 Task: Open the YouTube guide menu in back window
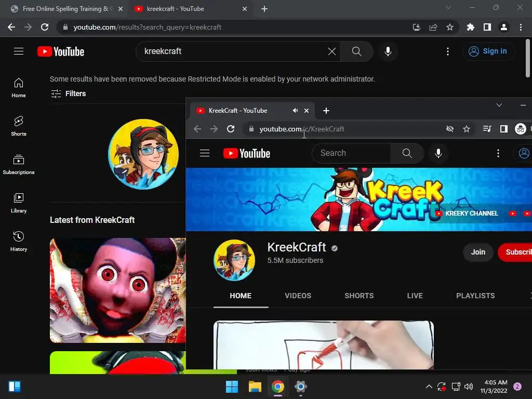point(19,51)
